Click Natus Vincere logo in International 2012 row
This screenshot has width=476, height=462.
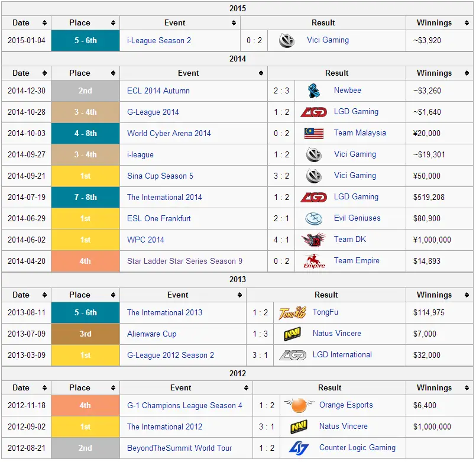pyautogui.click(x=299, y=427)
